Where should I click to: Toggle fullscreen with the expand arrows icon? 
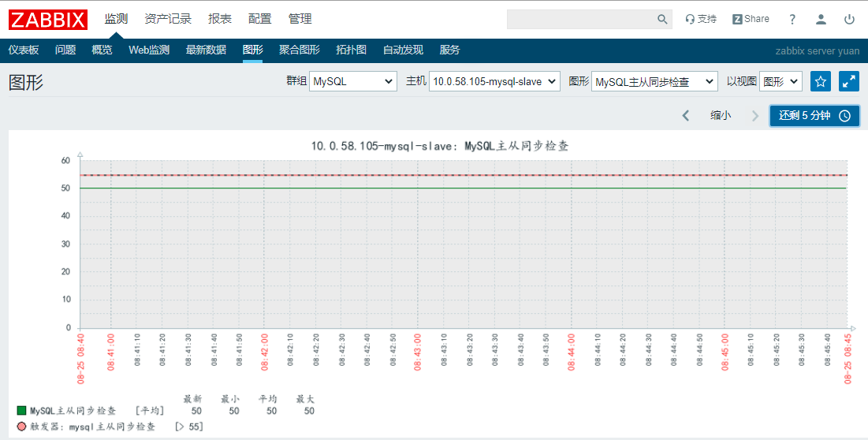tap(848, 81)
